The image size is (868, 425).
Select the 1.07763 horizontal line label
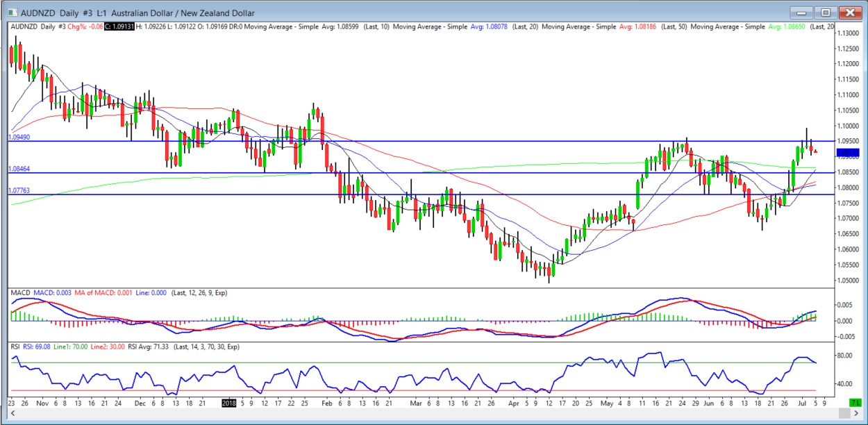click(x=19, y=190)
